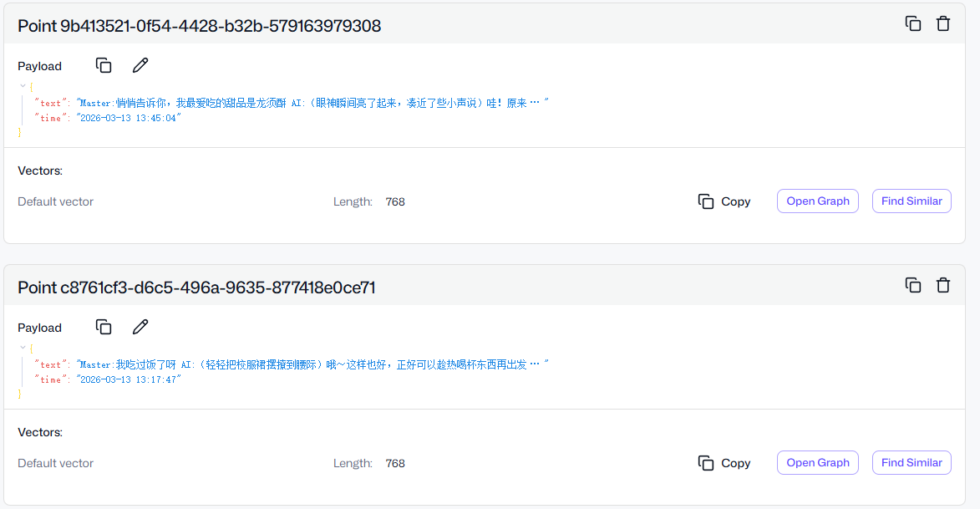Image resolution: width=980 pixels, height=509 pixels.
Task: Select time value 2026-03-13 13:45:04
Action: point(129,118)
